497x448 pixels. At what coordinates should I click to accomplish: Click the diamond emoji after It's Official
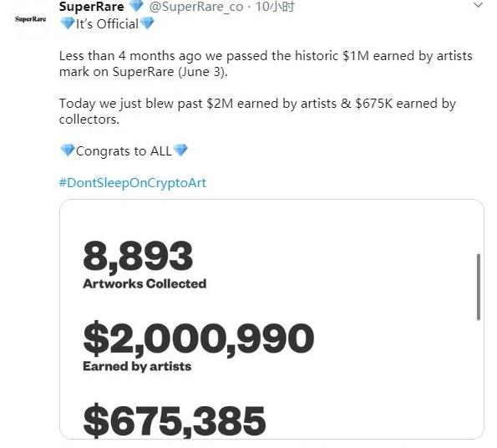pyautogui.click(x=147, y=23)
